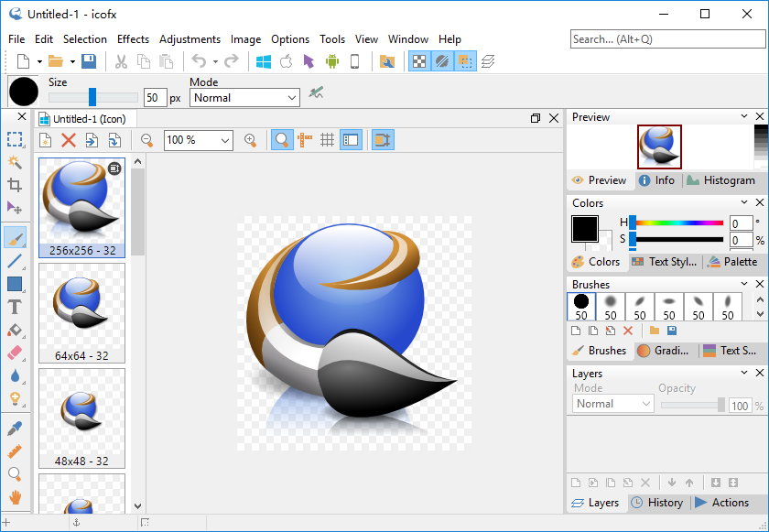Click the zoom in magnifier button
Image resolution: width=769 pixels, height=532 pixels.
tap(250, 140)
